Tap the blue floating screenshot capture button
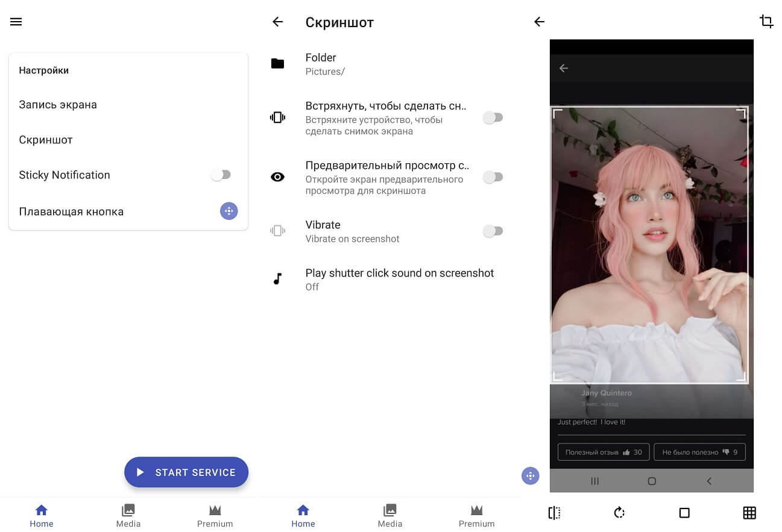Viewport: 782px width, 532px height. (x=530, y=475)
